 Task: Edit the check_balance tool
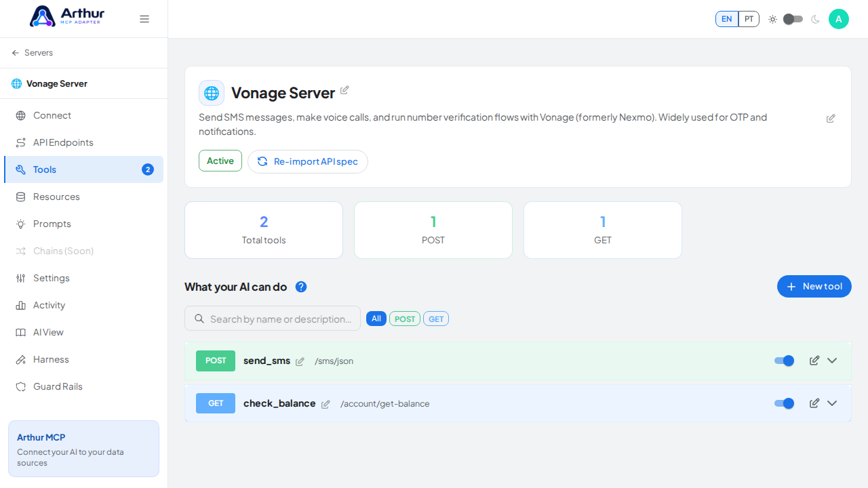(x=814, y=403)
